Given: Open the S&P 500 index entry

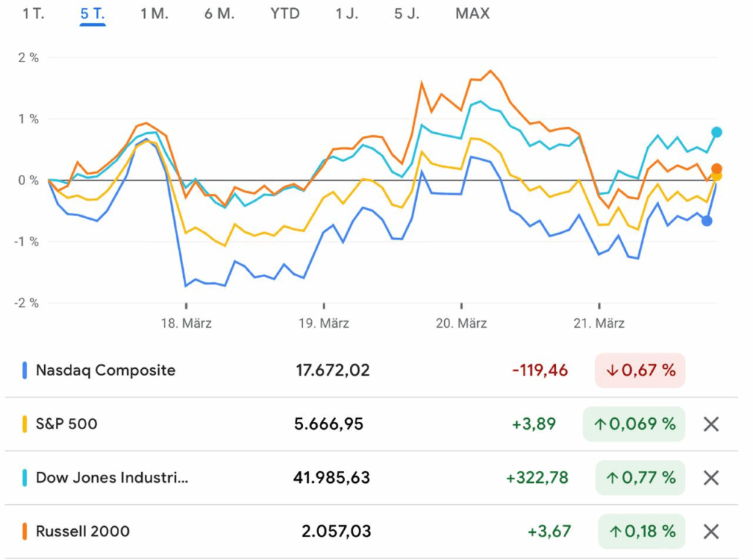Looking at the screenshot, I should (66, 424).
